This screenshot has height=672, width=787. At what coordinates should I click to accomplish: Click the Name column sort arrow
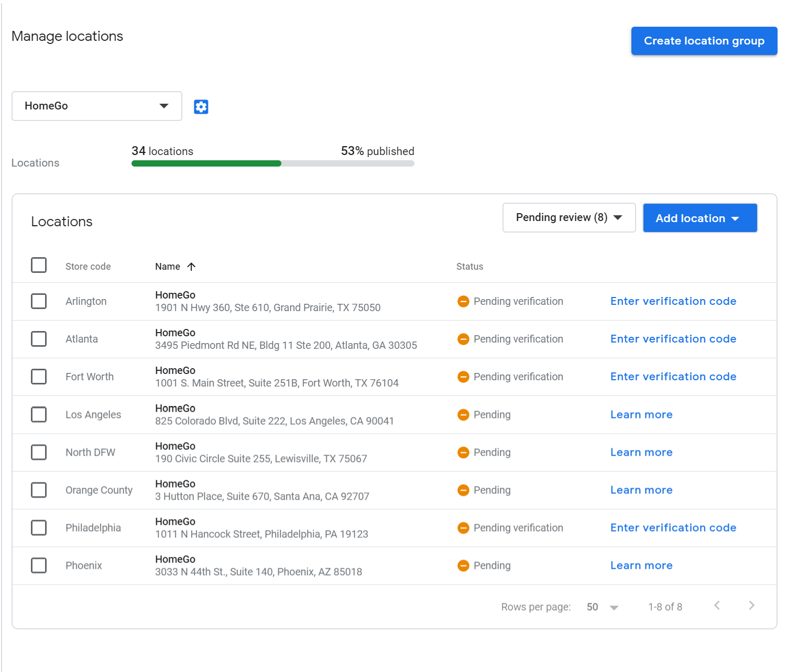(191, 267)
